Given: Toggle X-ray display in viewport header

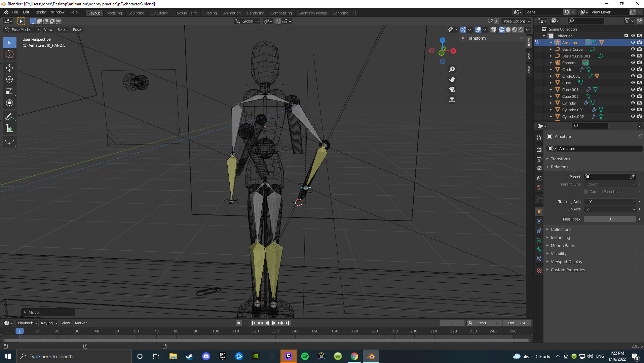Looking at the screenshot, I should [493, 30].
